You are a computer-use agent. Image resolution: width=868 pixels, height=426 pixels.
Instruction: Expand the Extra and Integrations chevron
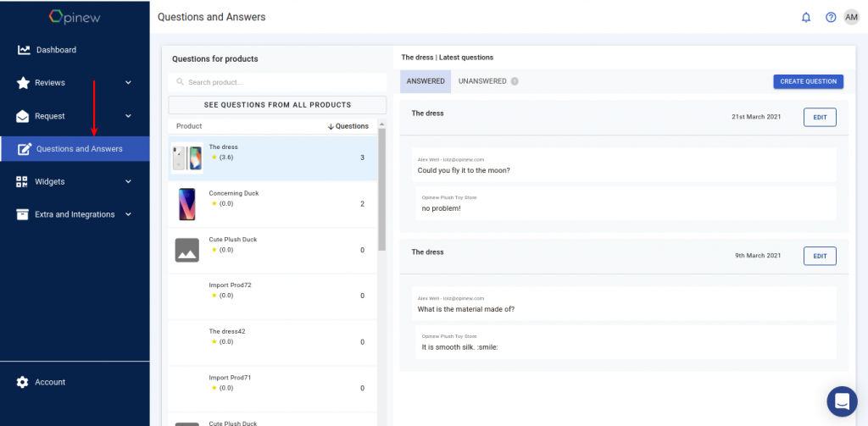coord(129,214)
